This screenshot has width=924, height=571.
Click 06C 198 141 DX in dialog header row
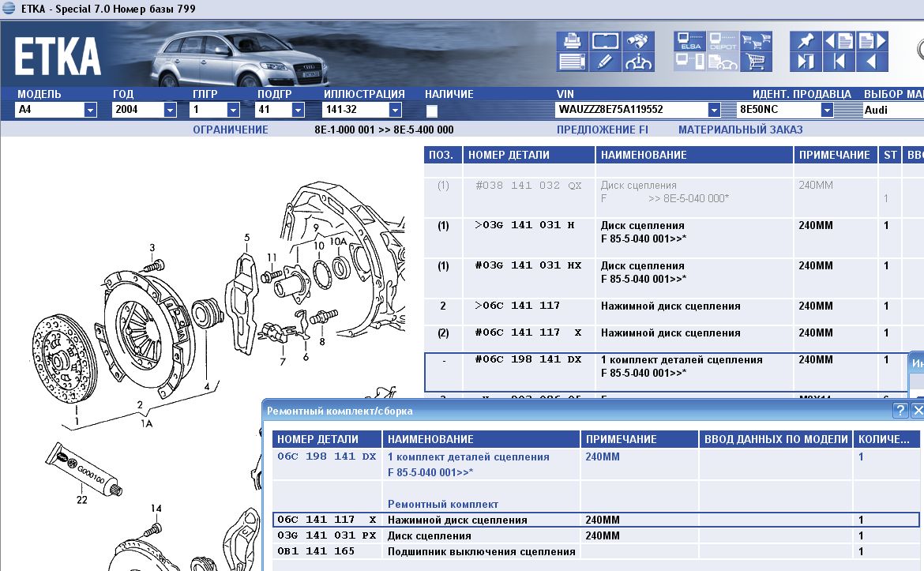click(x=326, y=456)
